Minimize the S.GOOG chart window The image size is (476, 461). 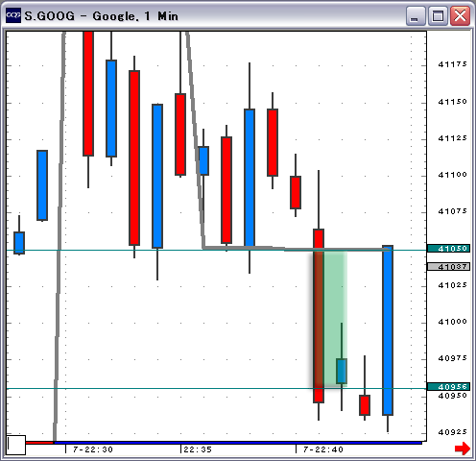click(x=415, y=16)
